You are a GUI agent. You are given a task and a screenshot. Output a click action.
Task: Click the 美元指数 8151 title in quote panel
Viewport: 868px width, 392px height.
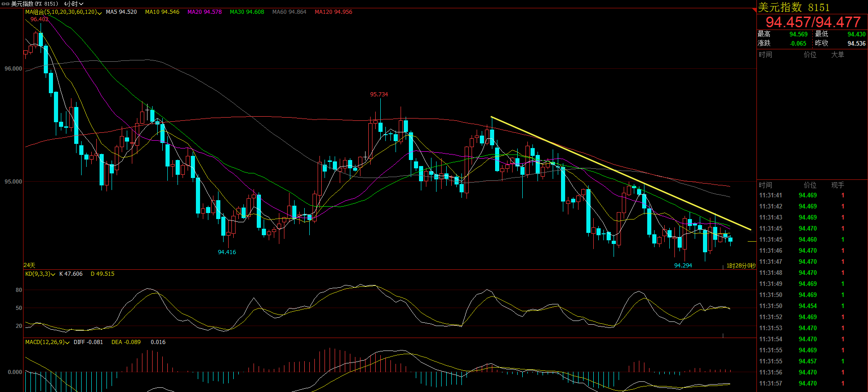tap(800, 7)
